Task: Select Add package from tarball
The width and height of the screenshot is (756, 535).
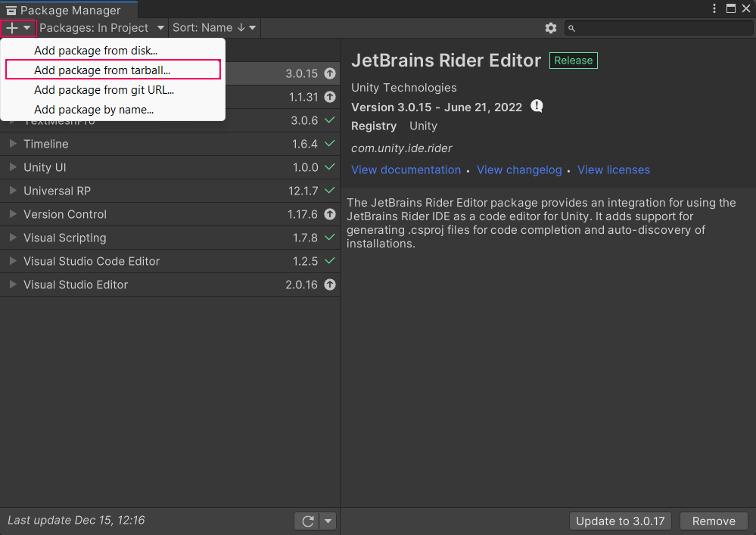Action: point(102,70)
